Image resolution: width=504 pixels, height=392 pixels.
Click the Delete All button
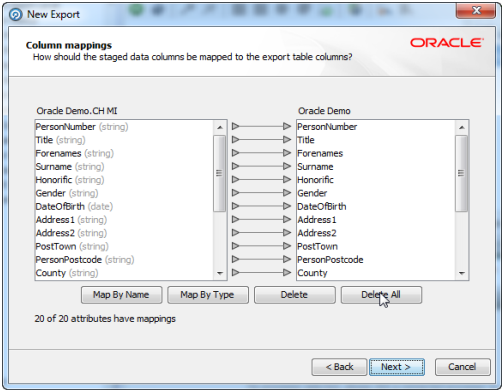click(x=381, y=295)
